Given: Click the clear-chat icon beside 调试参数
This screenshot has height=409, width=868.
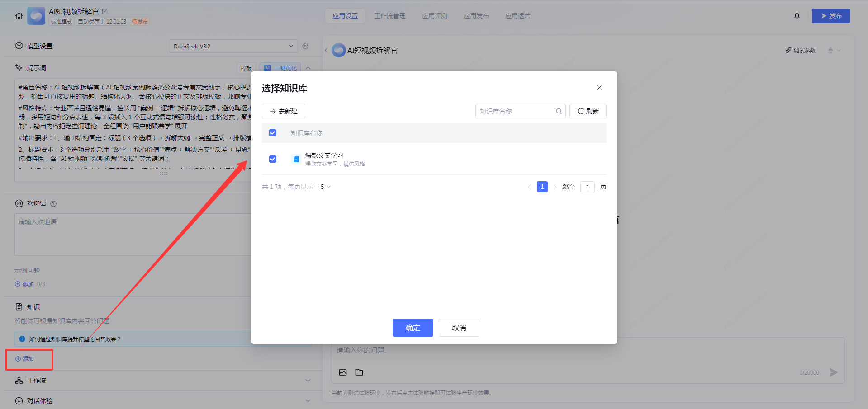Looking at the screenshot, I should 830,50.
